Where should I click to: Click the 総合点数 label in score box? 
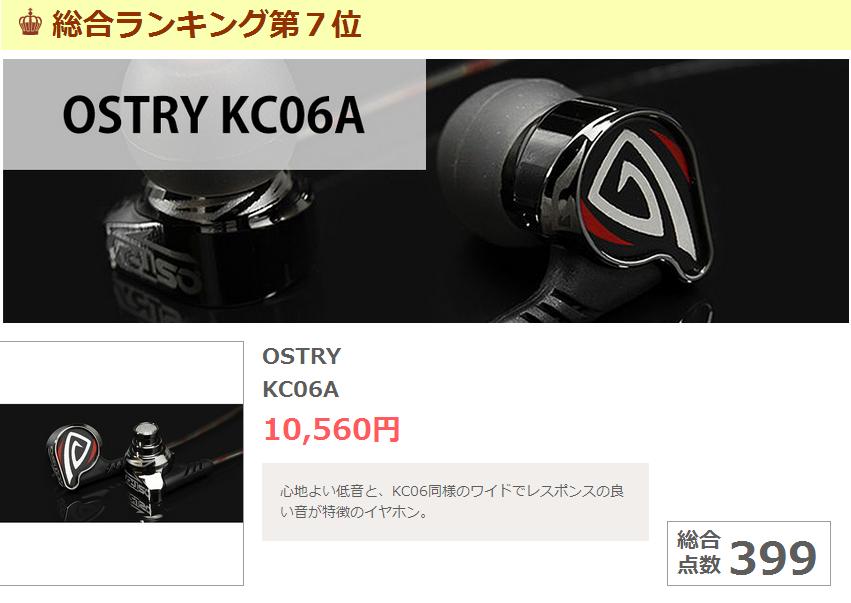coord(699,552)
